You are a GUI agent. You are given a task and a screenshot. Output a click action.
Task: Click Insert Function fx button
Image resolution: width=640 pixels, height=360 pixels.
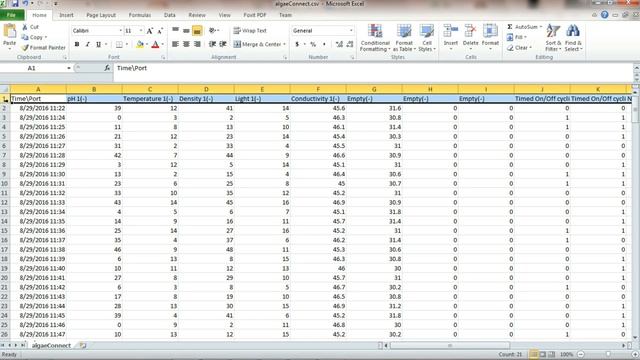(x=107, y=68)
